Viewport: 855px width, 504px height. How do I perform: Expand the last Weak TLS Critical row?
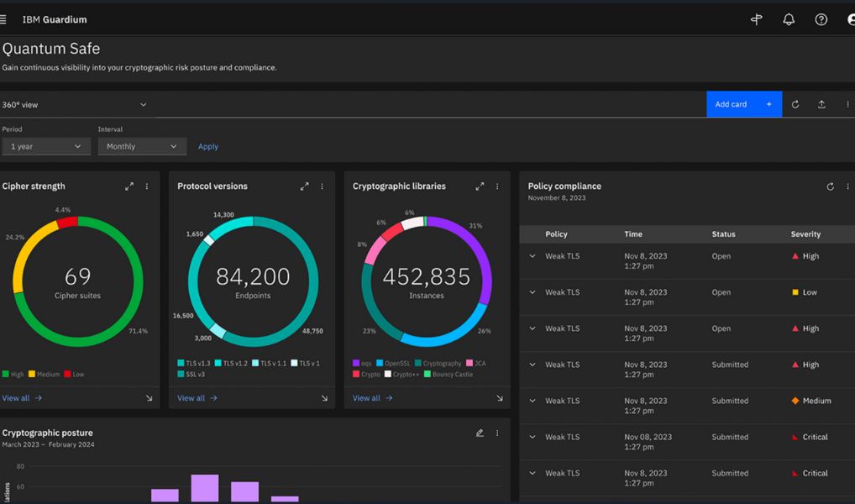532,473
